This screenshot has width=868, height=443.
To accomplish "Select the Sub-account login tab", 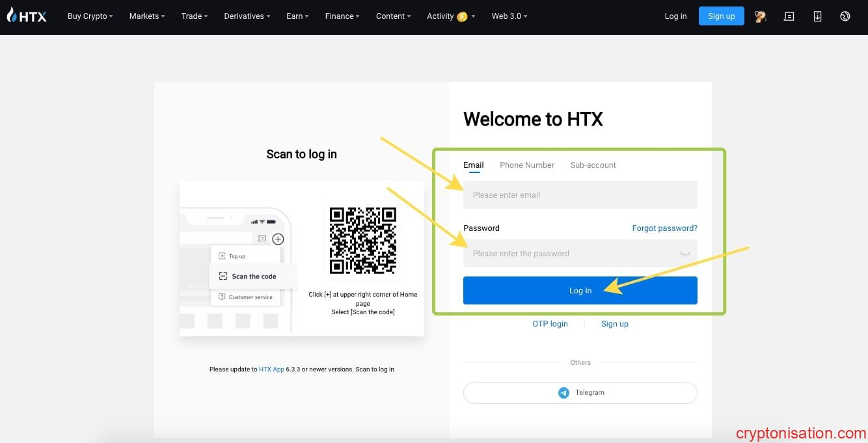I will 593,165.
